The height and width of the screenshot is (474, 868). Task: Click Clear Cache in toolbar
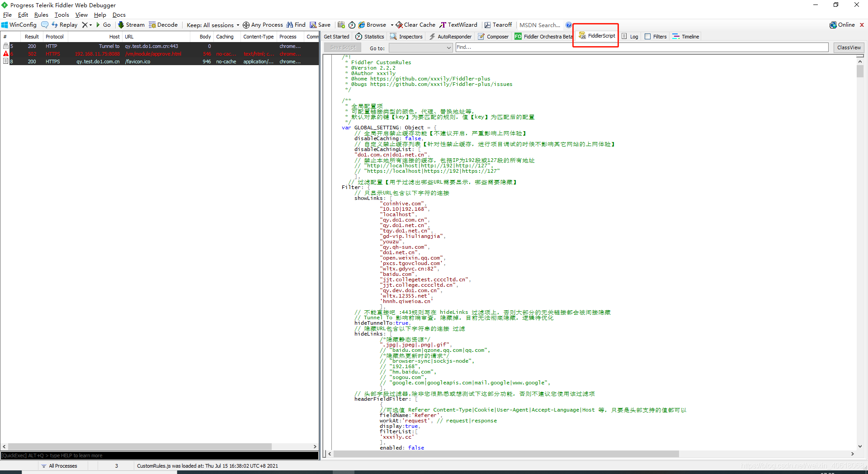415,25
